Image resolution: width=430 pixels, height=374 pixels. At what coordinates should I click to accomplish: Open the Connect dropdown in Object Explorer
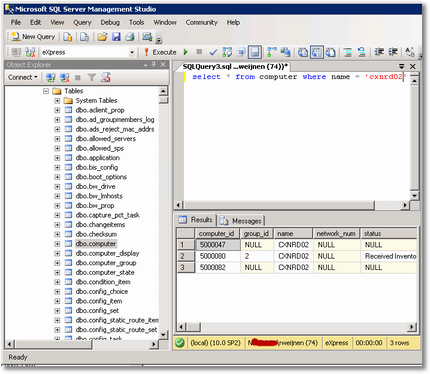(x=22, y=77)
